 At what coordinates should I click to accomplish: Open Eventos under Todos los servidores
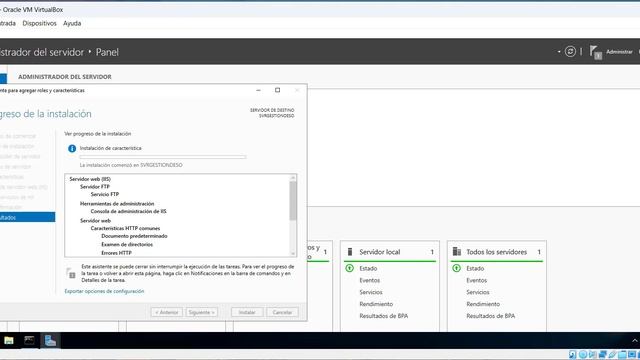[477, 280]
